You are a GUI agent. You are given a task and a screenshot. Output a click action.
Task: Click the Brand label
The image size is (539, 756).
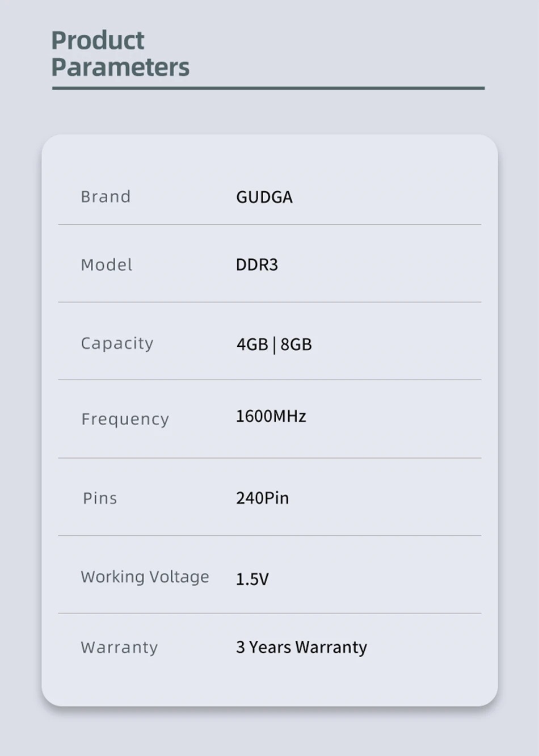[106, 196]
